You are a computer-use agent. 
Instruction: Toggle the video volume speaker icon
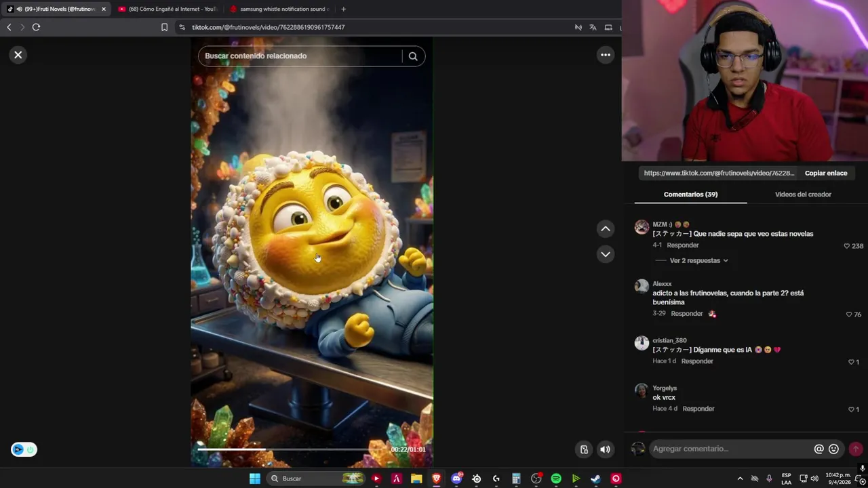click(x=605, y=449)
